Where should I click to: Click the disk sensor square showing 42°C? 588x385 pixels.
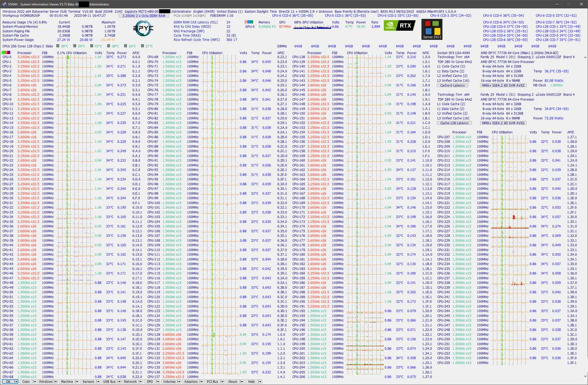92,46
